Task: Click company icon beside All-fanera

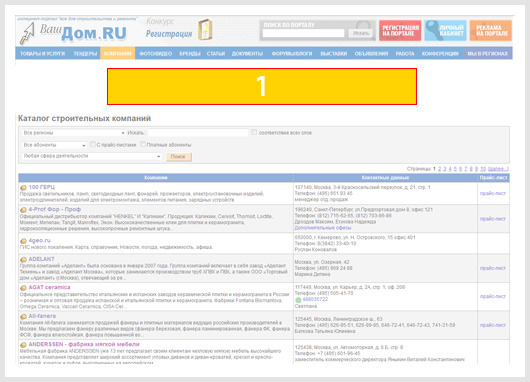Action: 23,316
